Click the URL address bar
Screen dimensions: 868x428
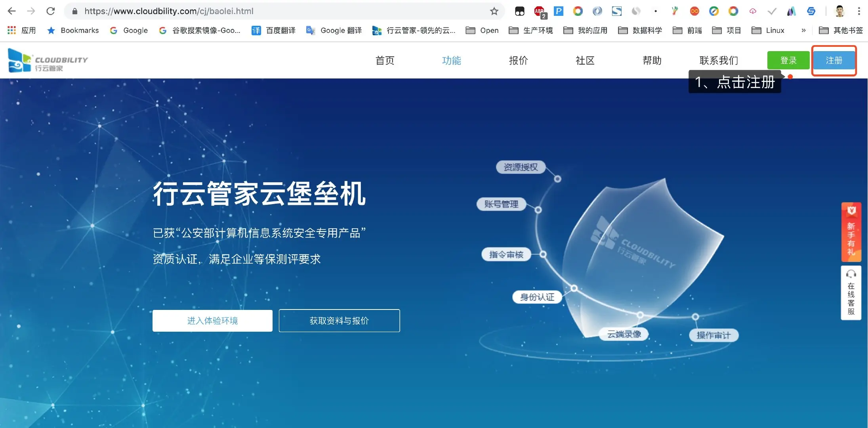[277, 11]
